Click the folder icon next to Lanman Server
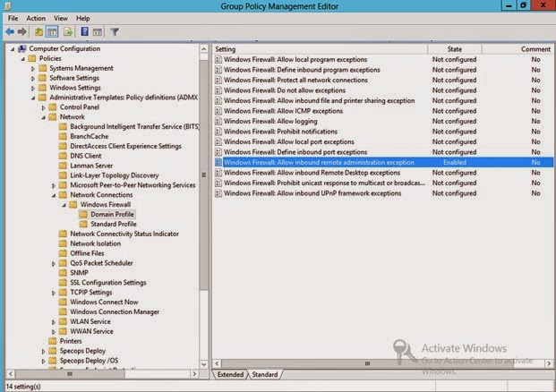Viewport: 556px width, 392px height. (63, 166)
